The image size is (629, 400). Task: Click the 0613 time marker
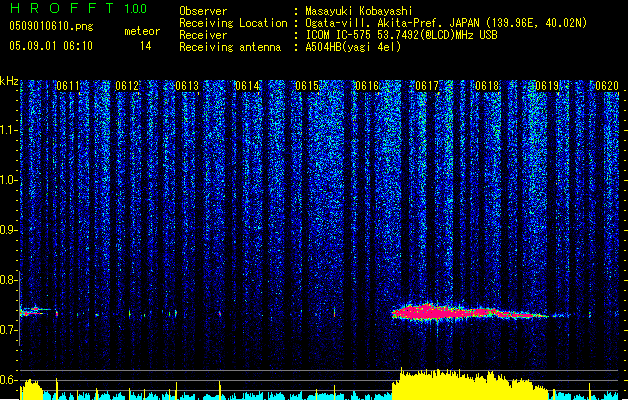pyautogui.click(x=187, y=86)
